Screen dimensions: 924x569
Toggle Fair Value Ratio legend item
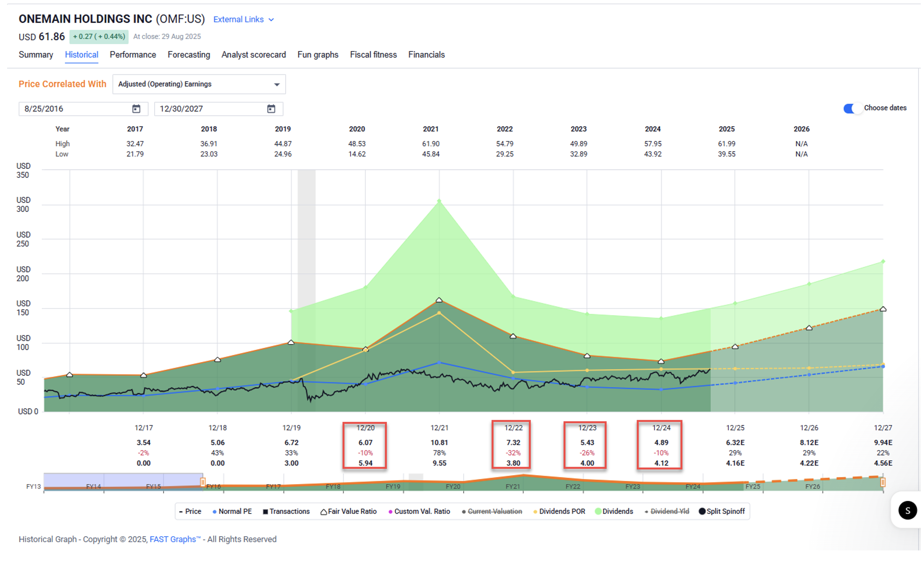[x=349, y=511]
